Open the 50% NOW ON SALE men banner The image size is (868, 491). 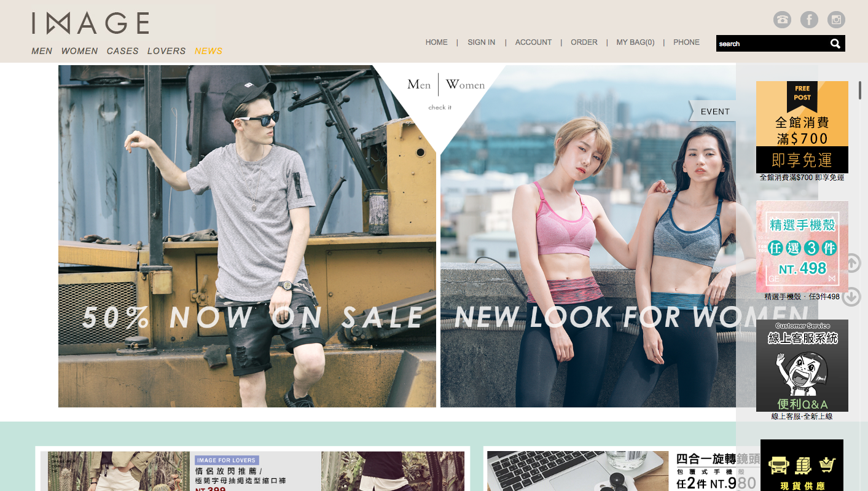click(x=247, y=237)
